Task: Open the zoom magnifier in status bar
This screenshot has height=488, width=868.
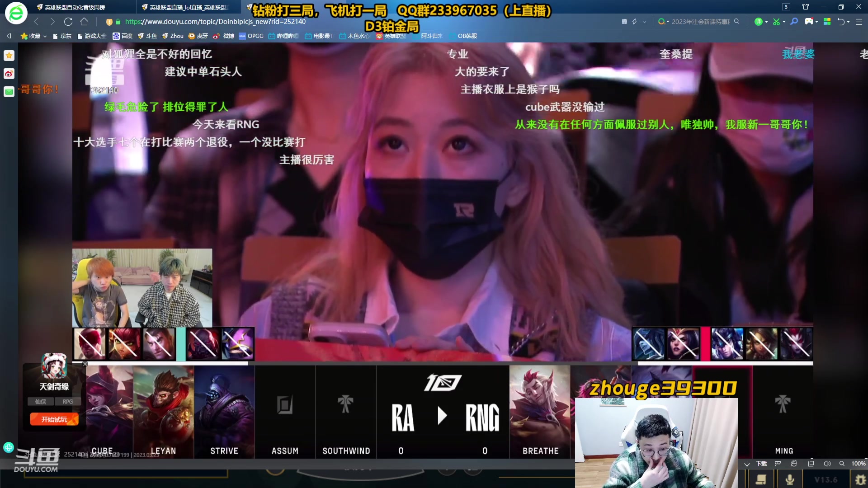Action: [842, 464]
